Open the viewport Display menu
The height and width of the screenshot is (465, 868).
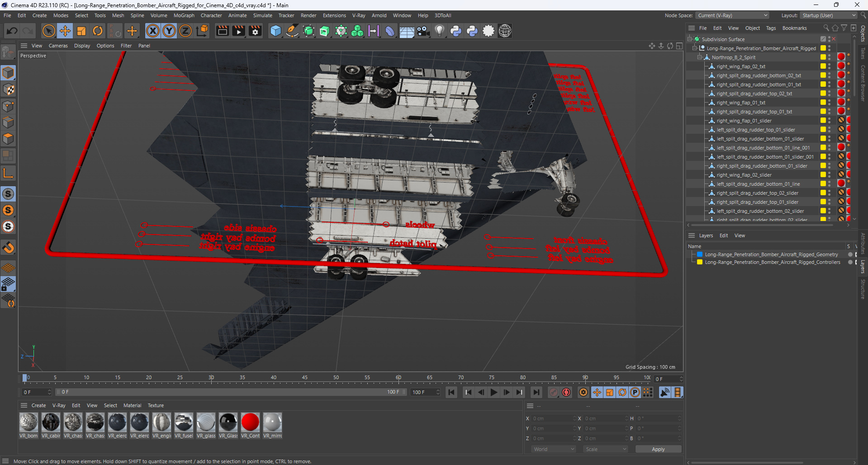[82, 46]
